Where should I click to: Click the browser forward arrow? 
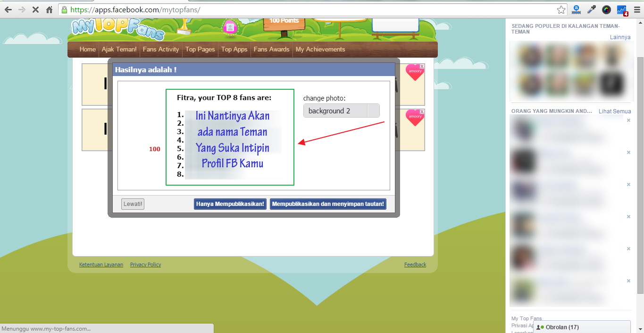click(22, 9)
